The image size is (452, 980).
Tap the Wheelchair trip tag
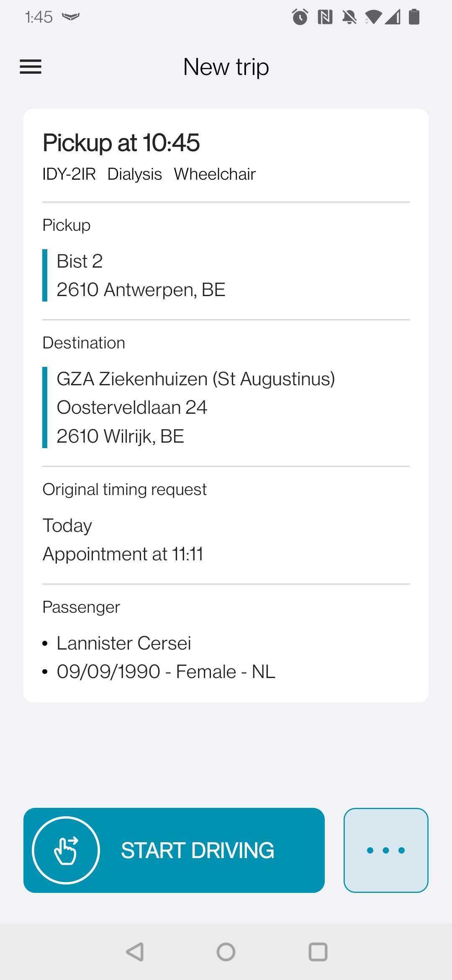tap(215, 174)
